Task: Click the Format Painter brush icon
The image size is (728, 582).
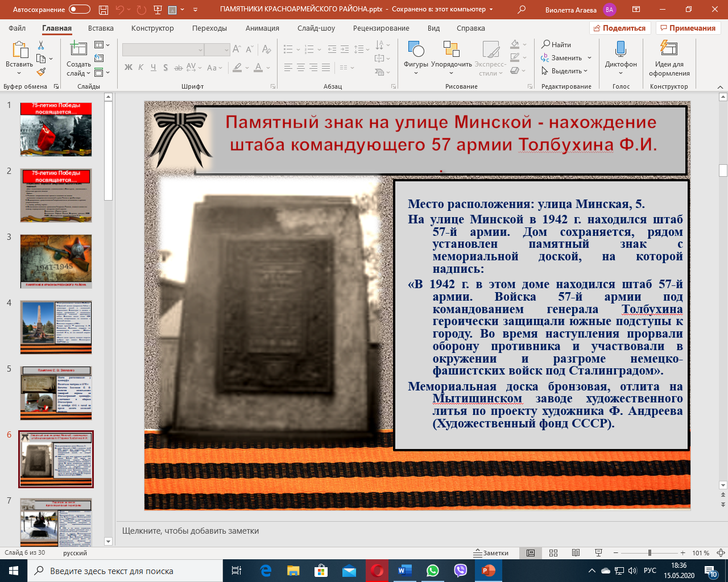Action: [41, 72]
